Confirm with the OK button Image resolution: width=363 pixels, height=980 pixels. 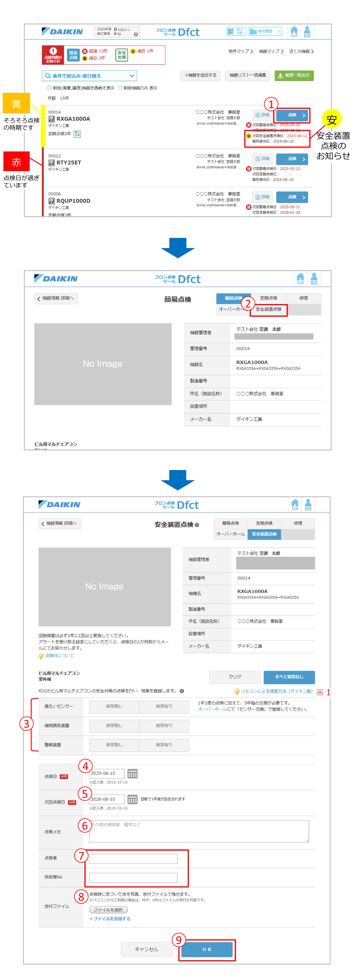tap(207, 950)
